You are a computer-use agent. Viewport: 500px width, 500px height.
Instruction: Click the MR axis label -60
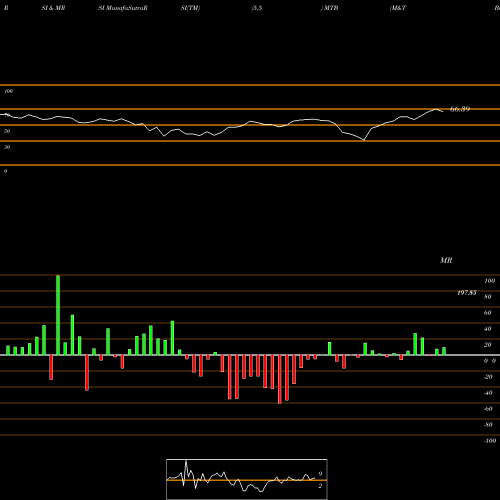tap(488, 409)
